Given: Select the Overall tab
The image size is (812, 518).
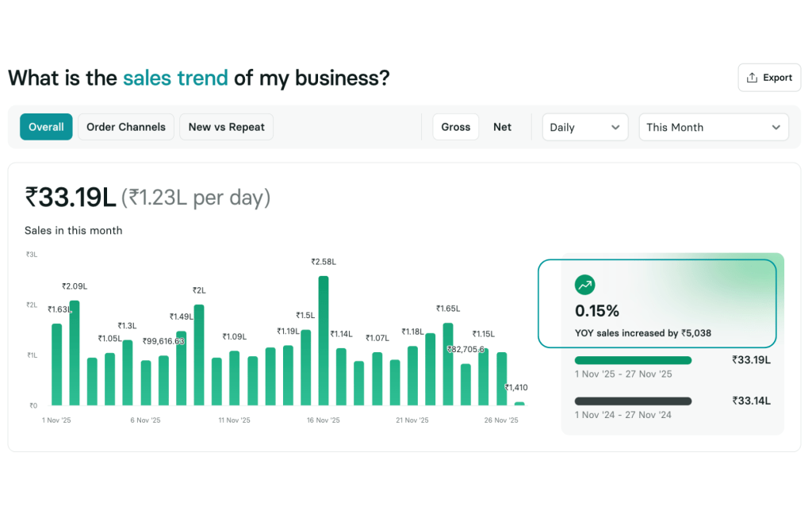Looking at the screenshot, I should [x=46, y=127].
